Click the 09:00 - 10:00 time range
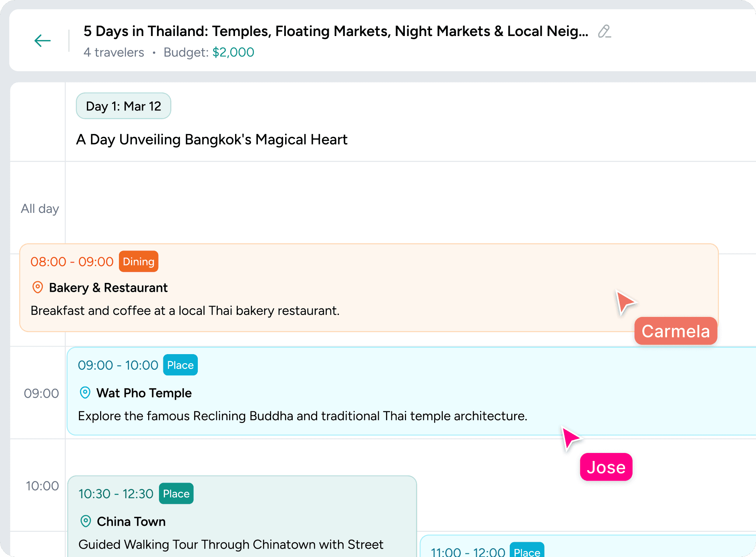 click(x=118, y=365)
